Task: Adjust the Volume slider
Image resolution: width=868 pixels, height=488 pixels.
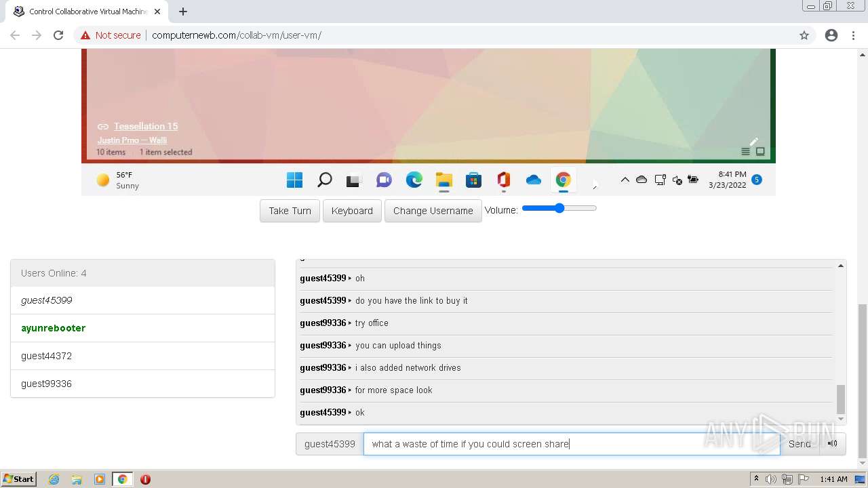Action: (559, 208)
